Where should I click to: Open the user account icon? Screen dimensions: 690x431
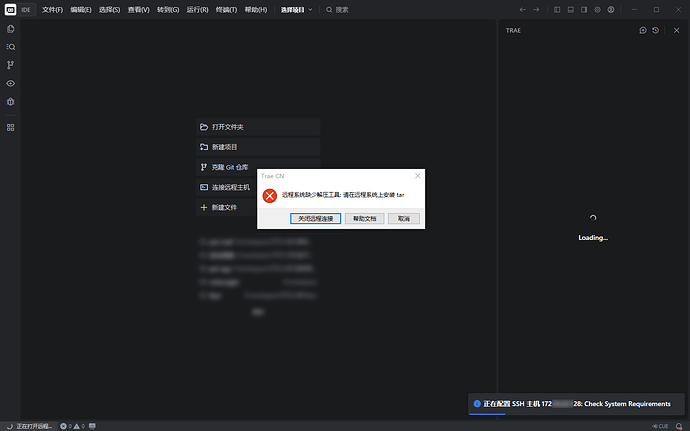pos(611,10)
